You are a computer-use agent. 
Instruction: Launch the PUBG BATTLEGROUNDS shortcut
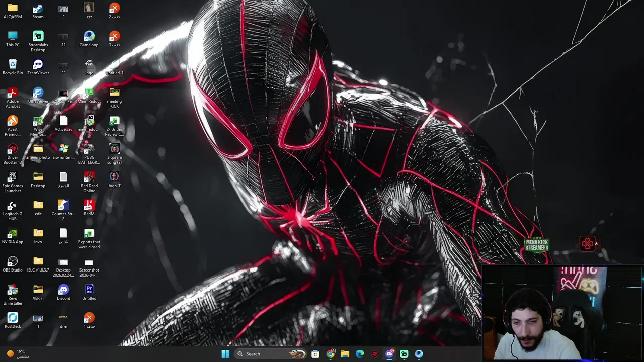pos(89,154)
